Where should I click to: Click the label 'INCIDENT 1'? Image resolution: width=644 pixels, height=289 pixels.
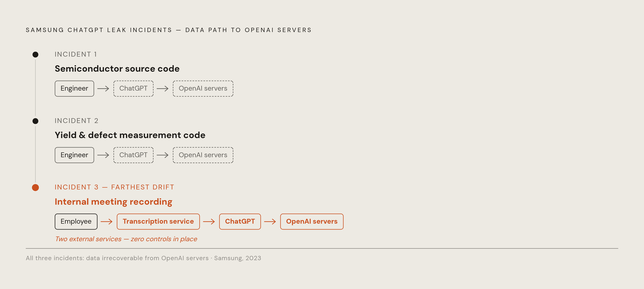click(x=76, y=54)
